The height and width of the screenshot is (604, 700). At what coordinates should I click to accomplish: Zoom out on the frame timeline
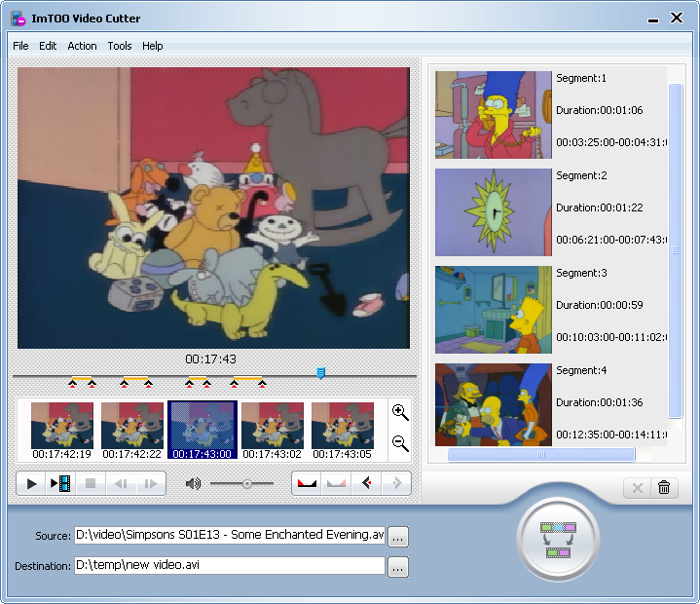[x=400, y=443]
